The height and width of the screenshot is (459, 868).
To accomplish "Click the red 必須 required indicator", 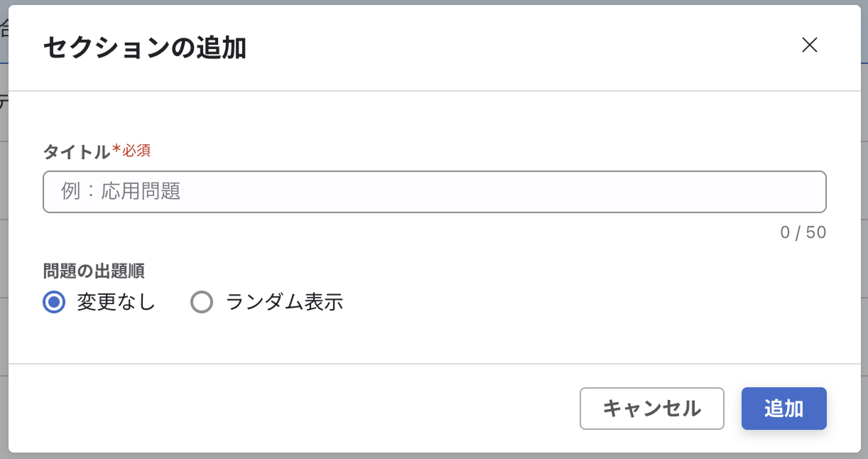I will [134, 150].
